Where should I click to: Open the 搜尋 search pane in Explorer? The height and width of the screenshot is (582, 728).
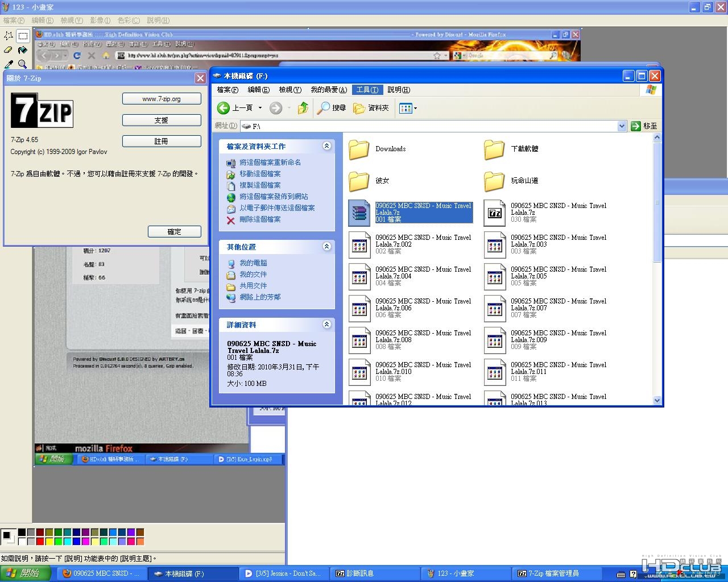tap(332, 108)
